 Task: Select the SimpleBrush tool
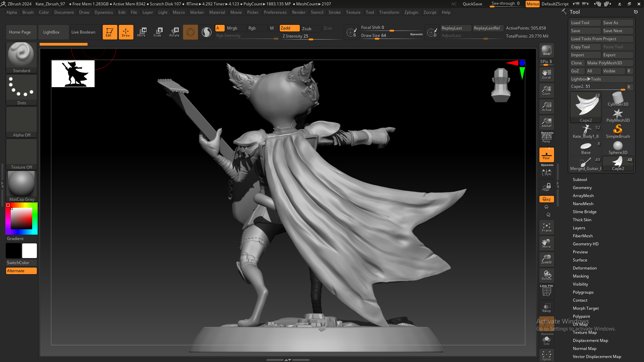click(618, 131)
